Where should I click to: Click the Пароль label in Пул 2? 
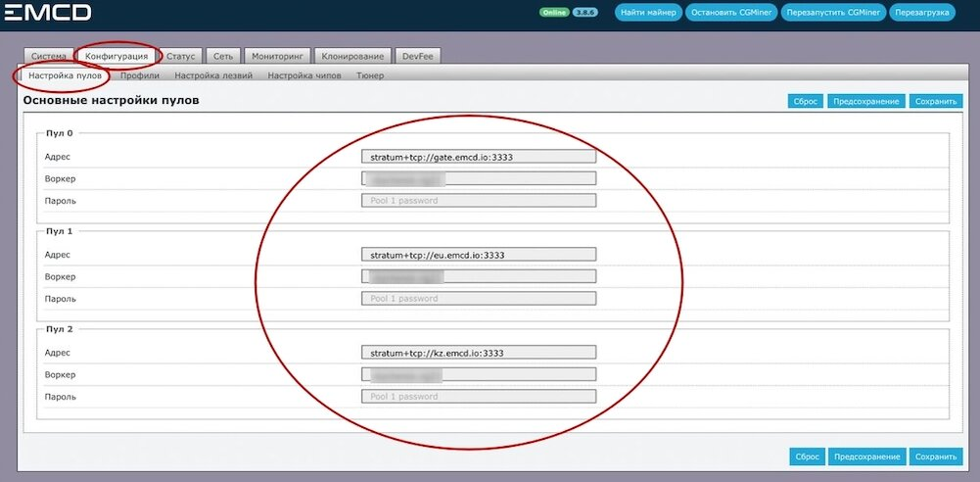pos(60,397)
